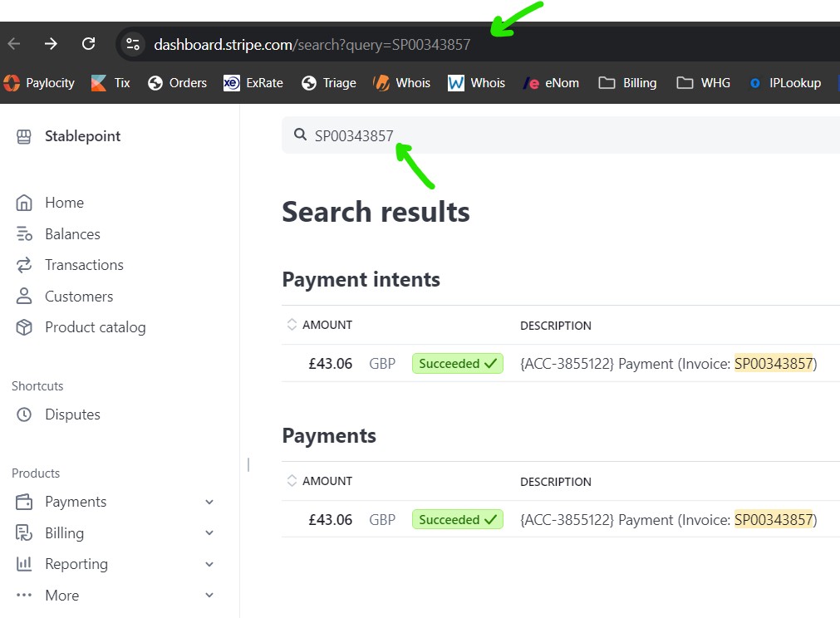
Task: Expand the Billing sidebar chevron
Action: [x=209, y=533]
